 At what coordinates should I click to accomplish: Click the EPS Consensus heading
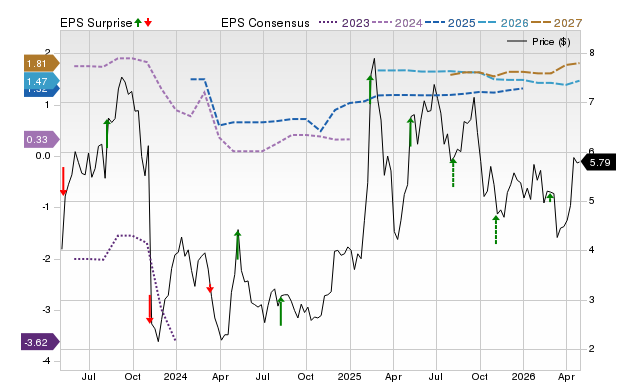pyautogui.click(x=265, y=23)
